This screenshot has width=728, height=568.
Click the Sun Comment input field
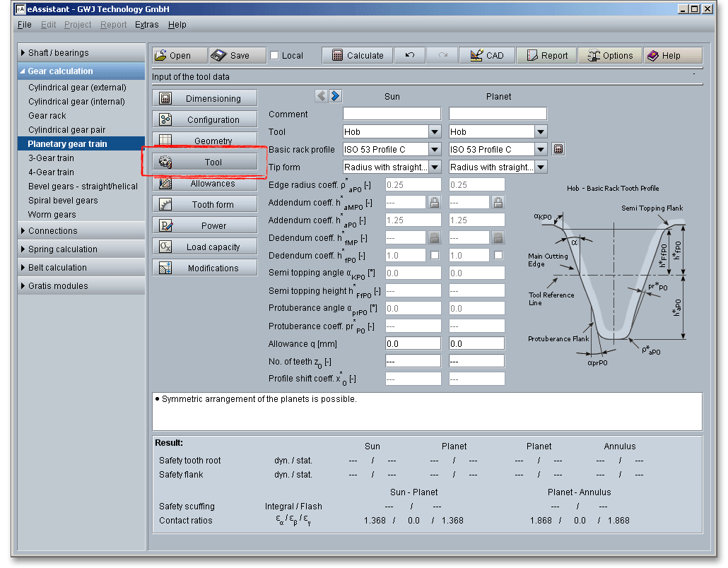tap(392, 114)
